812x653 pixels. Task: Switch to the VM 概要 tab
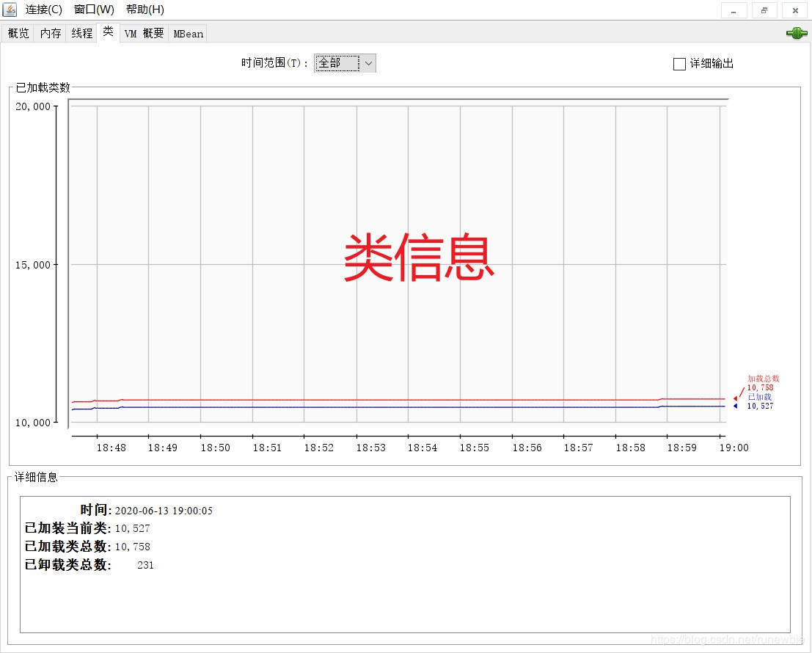[144, 33]
